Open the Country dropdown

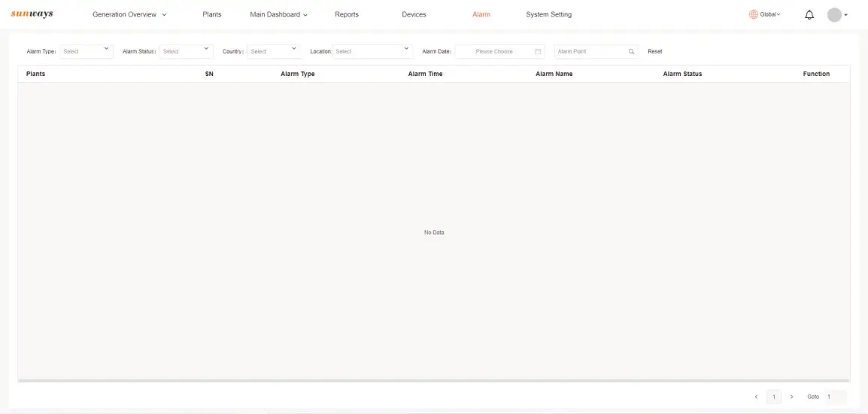tap(274, 51)
